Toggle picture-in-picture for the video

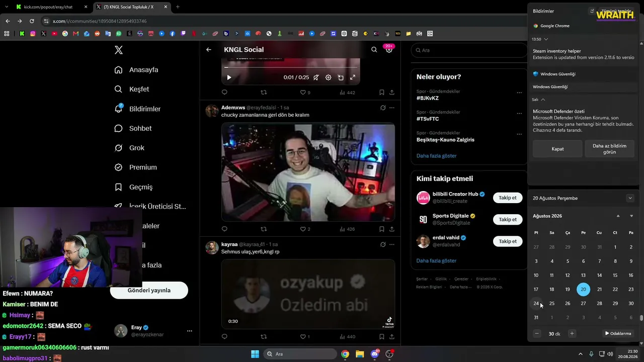point(341,77)
